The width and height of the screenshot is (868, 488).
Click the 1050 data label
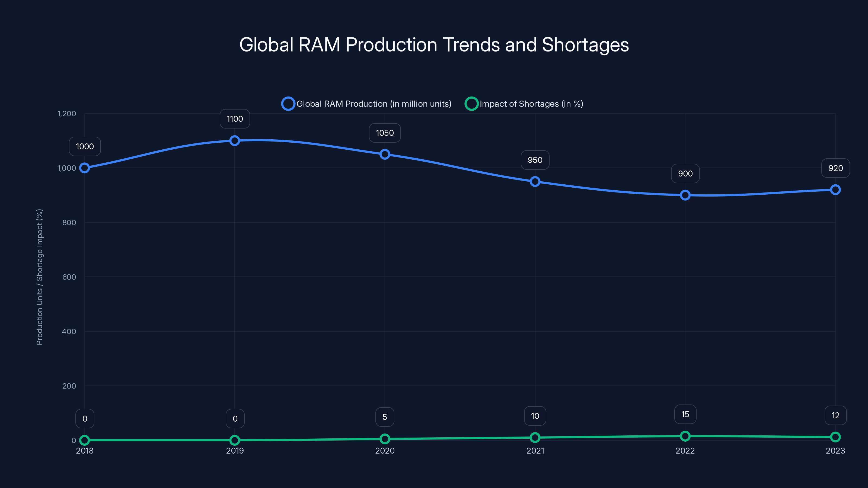pos(385,133)
